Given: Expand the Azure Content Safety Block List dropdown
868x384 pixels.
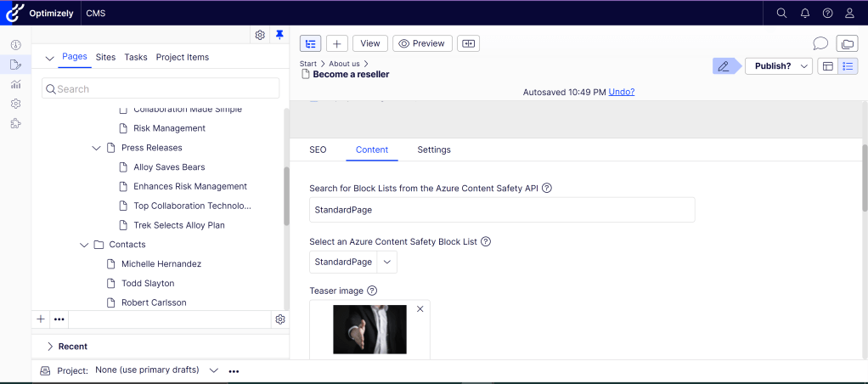Looking at the screenshot, I should [386, 262].
